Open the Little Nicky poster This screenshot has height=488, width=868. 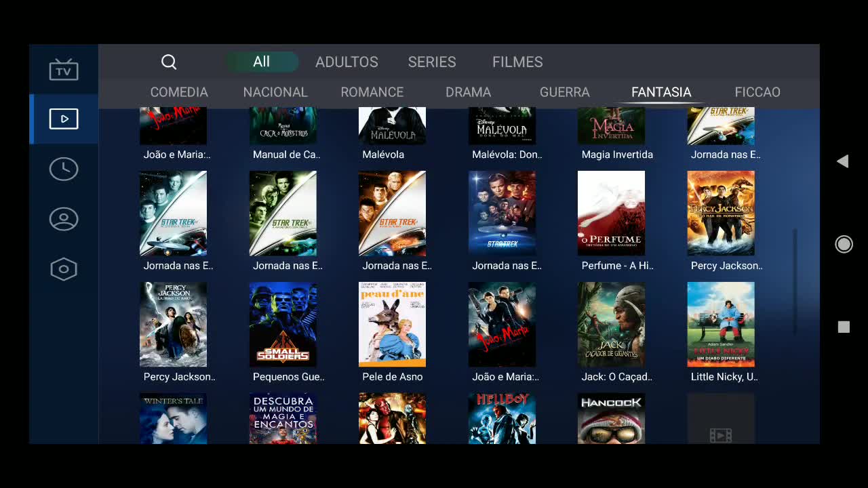click(721, 325)
